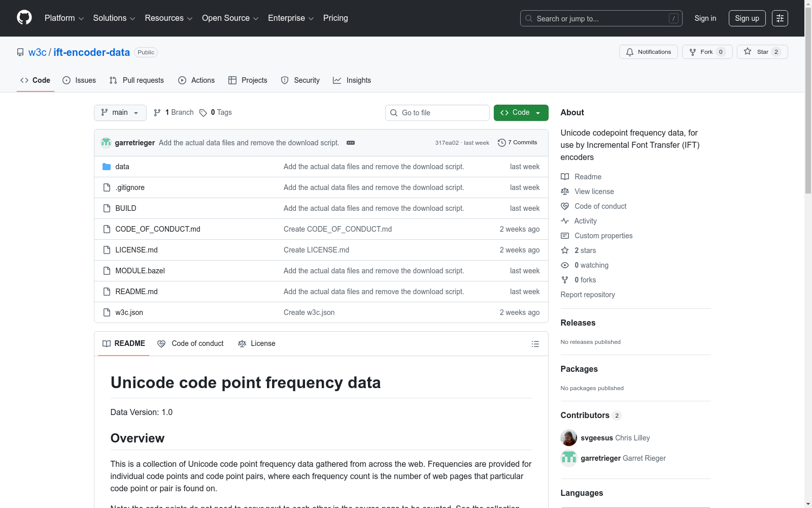Image resolution: width=812 pixels, height=508 pixels.
Task: Click the Fork button
Action: (x=707, y=52)
